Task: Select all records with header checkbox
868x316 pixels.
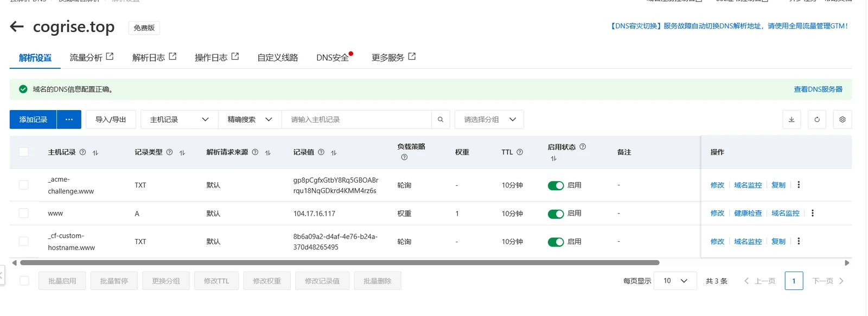Action: click(24, 152)
